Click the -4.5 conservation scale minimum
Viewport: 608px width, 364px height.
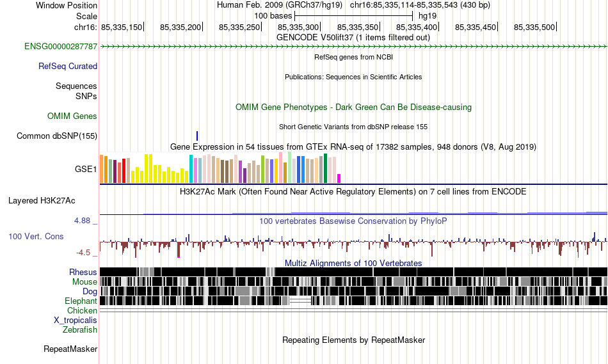83,253
